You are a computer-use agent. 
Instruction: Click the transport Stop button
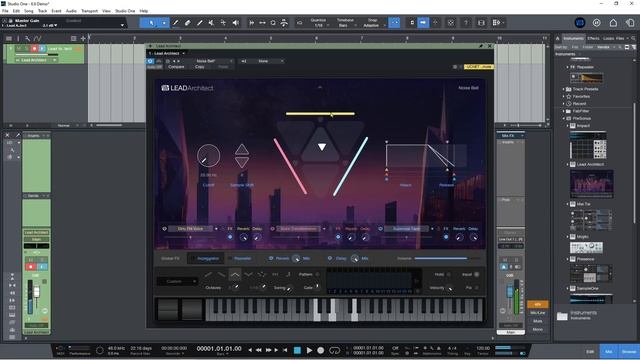pos(297,350)
